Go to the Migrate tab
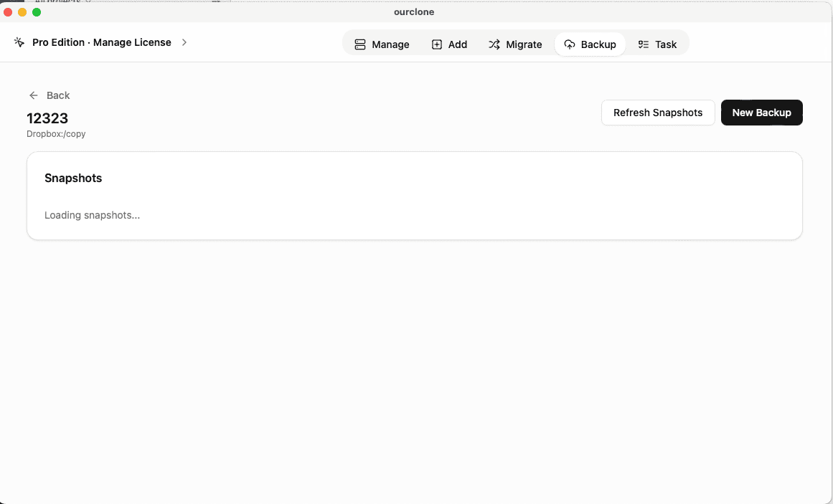Image resolution: width=833 pixels, height=504 pixels. coord(524,44)
